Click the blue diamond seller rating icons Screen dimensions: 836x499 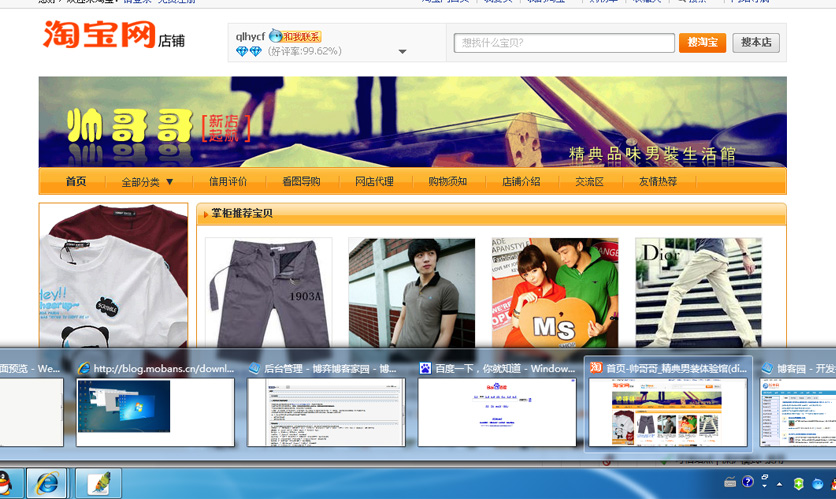point(248,51)
